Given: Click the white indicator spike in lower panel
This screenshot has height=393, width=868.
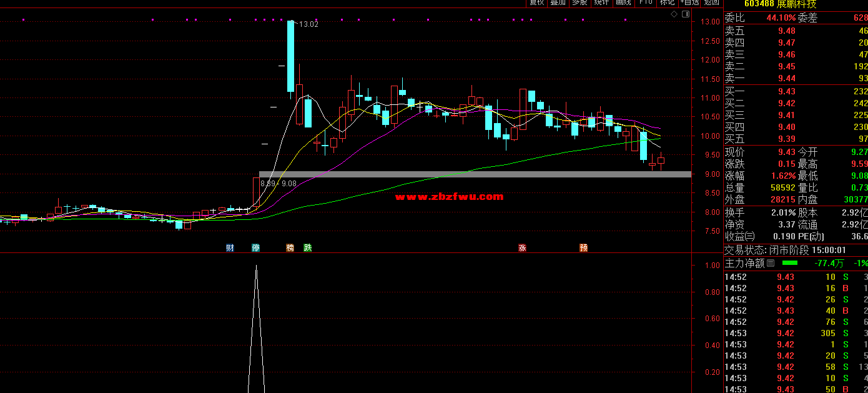Looking at the screenshot, I should [x=256, y=329].
